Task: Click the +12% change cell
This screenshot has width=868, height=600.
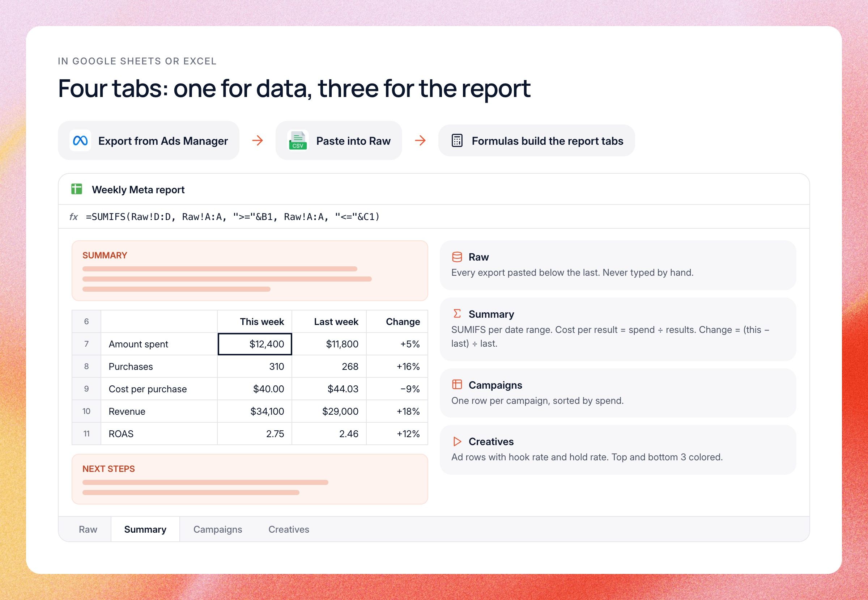Action: tap(397, 434)
